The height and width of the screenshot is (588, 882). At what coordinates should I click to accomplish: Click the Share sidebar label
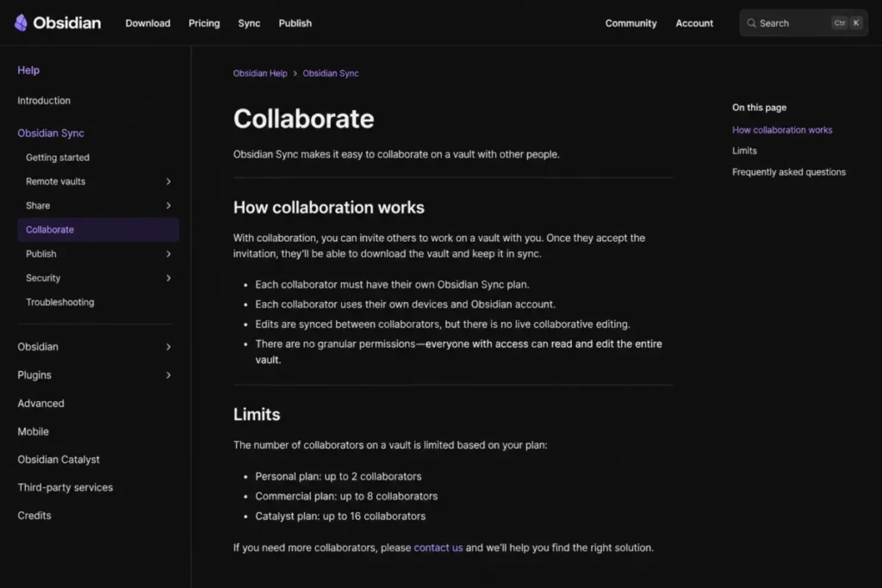[x=38, y=206]
